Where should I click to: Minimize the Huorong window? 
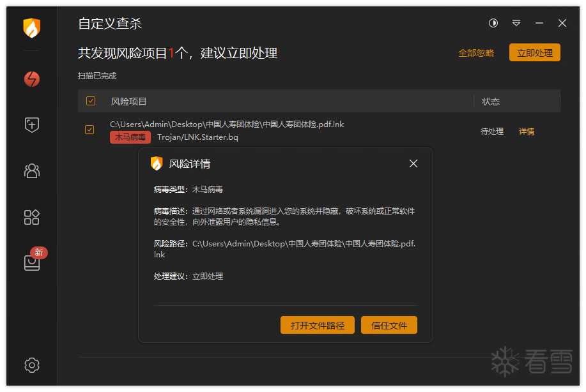[x=539, y=23]
